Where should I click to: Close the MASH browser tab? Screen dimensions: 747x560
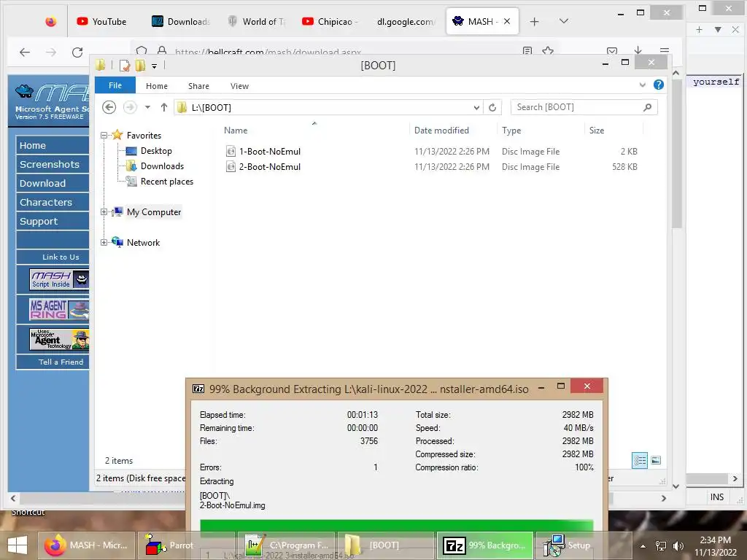pyautogui.click(x=507, y=21)
